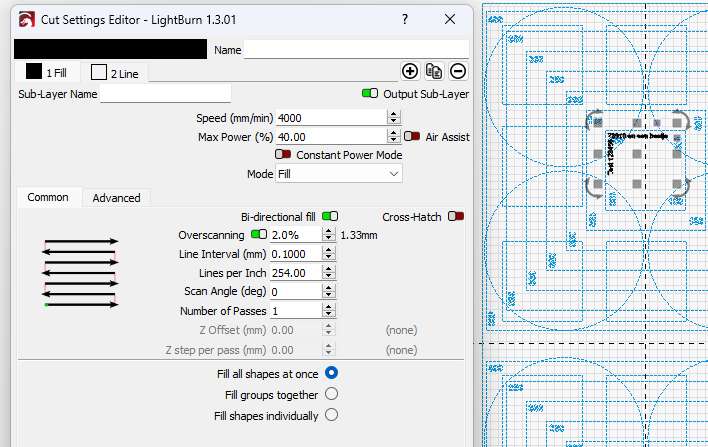The image size is (708, 447).
Task: Turn on Cross-Hatch
Action: [x=456, y=216]
